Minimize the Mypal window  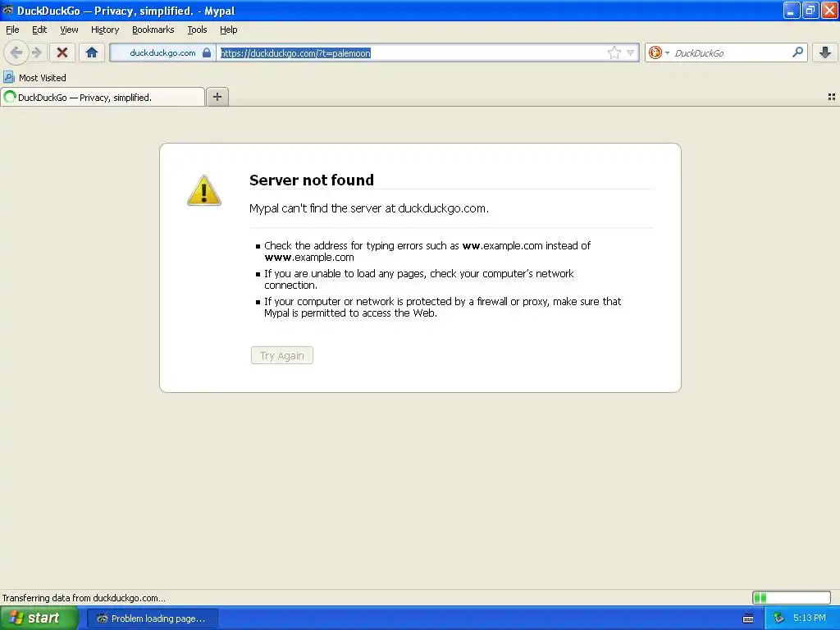[x=792, y=10]
